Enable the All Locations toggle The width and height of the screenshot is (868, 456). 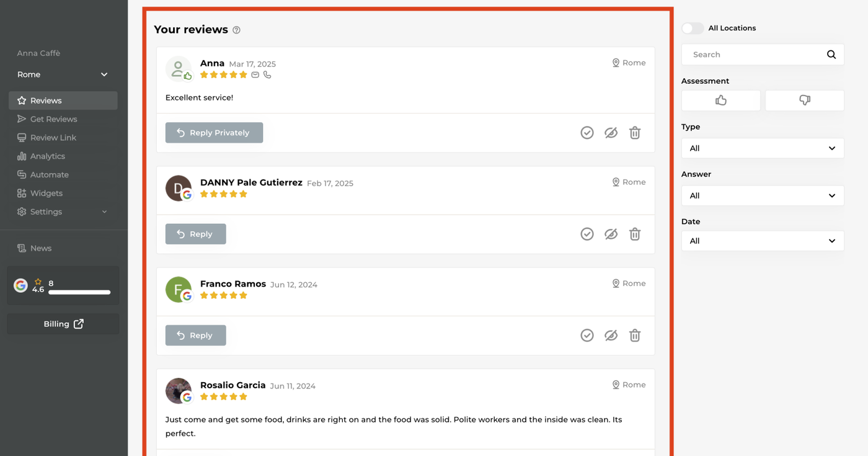point(692,28)
